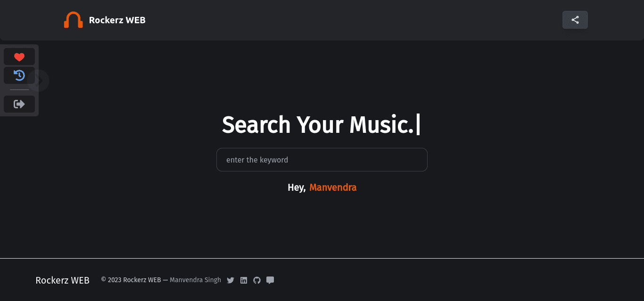Screen dimensions: 644x301
Task: Open favorites with the red heart icon
Action: click(x=19, y=57)
